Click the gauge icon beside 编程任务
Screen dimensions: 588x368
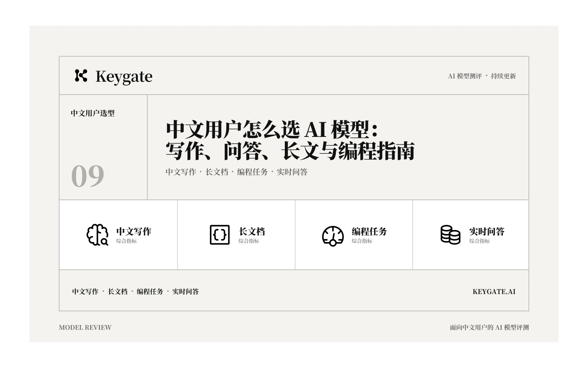[333, 236]
